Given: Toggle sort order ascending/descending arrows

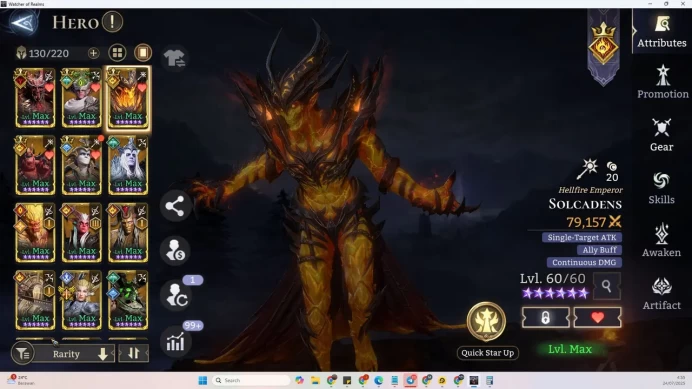Looking at the screenshot, I should pos(134,353).
